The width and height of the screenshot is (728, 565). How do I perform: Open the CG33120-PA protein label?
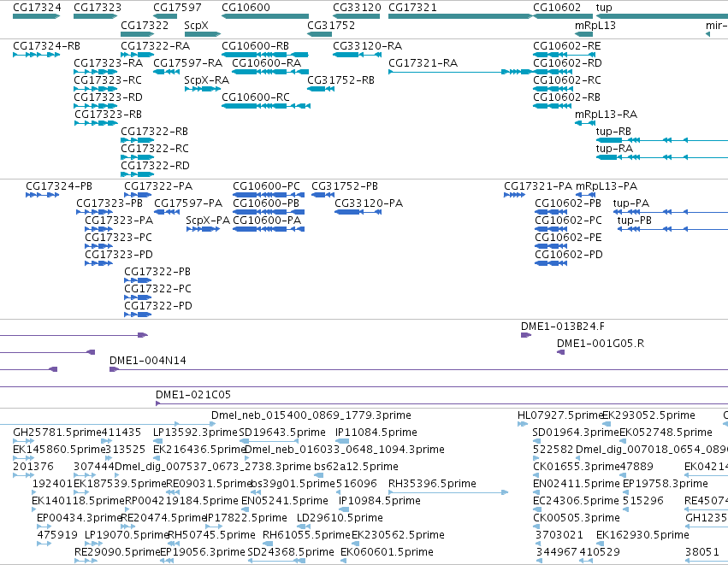coord(369,203)
